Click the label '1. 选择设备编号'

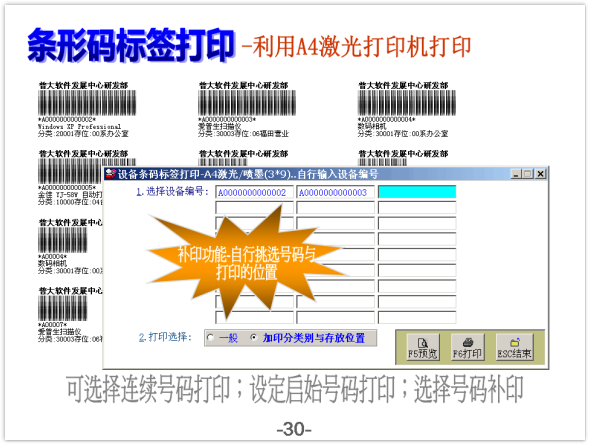(x=172, y=191)
